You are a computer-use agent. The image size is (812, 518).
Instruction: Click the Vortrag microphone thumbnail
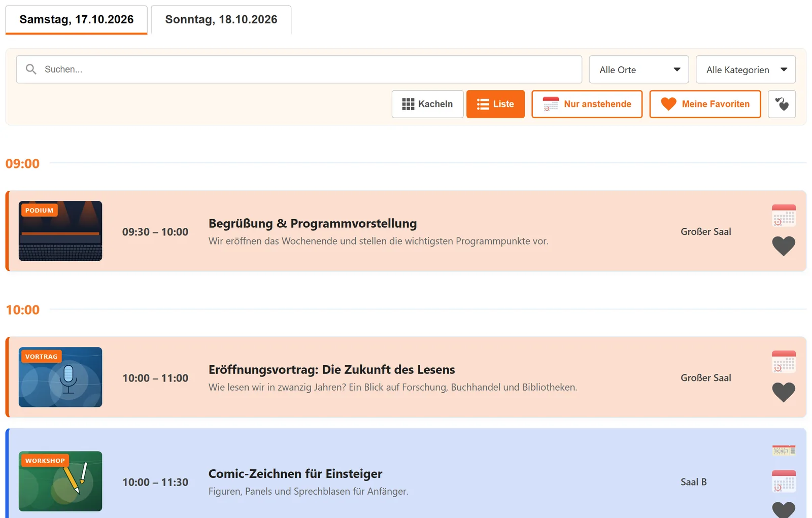tap(60, 377)
